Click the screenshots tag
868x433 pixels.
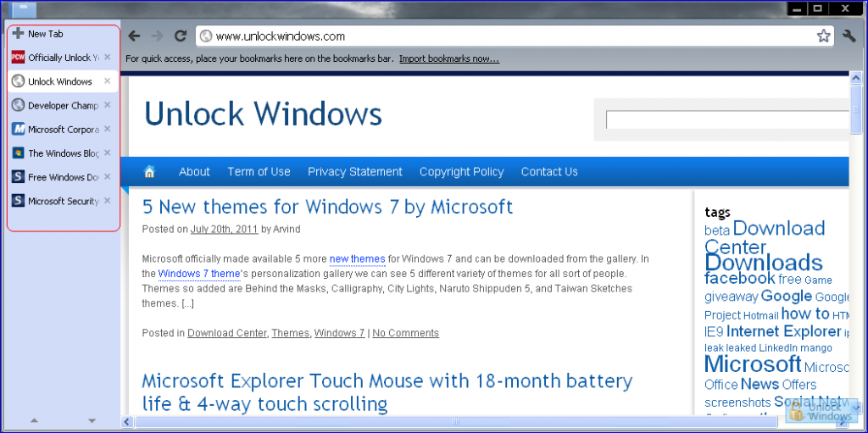(737, 402)
